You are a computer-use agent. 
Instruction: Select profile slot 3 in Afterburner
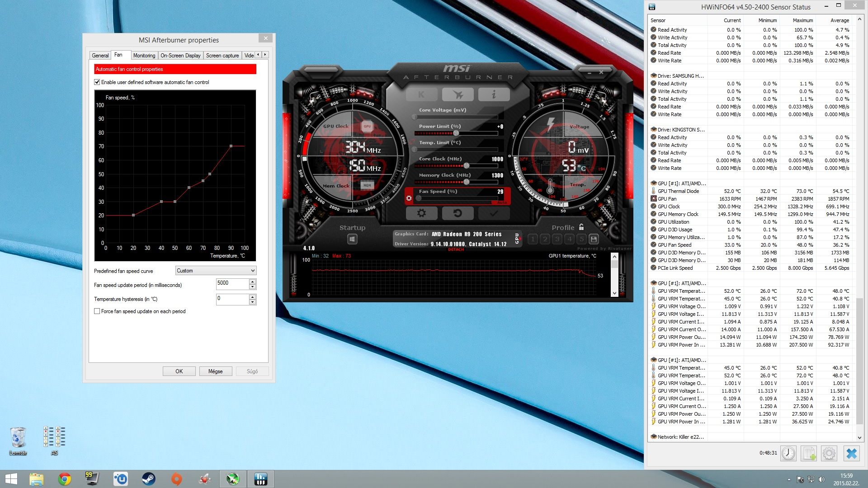click(557, 239)
